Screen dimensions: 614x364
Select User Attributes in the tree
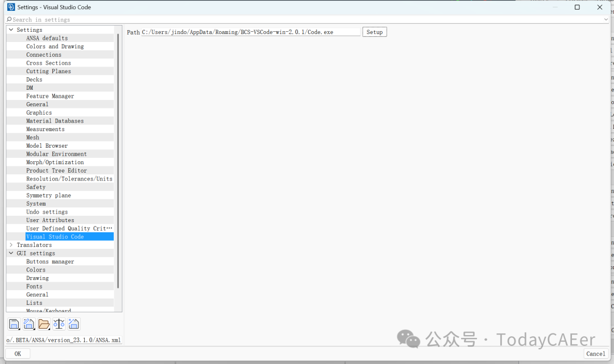click(x=50, y=220)
